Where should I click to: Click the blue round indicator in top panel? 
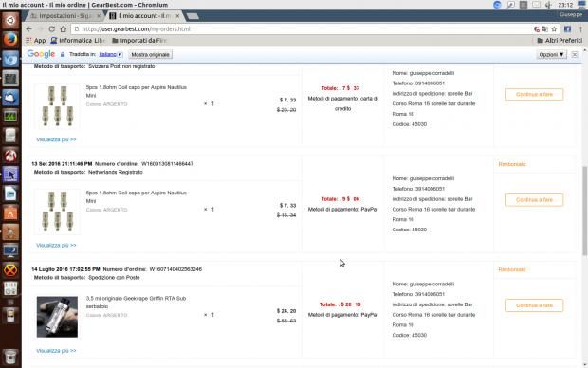pos(497,5)
